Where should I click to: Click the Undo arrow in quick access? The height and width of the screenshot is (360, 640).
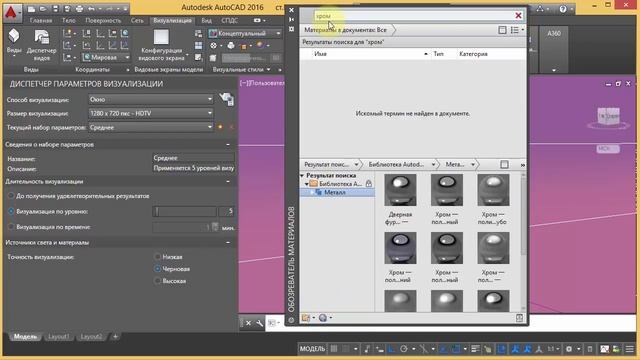91,9
